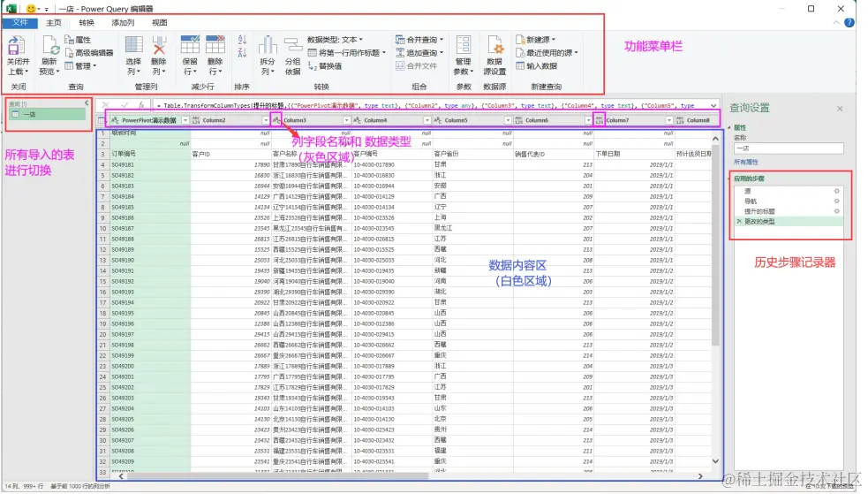Viewport: 868px width, 494px height.
Task: Open the 数据类型: 文本 dropdown
Action: click(x=336, y=39)
